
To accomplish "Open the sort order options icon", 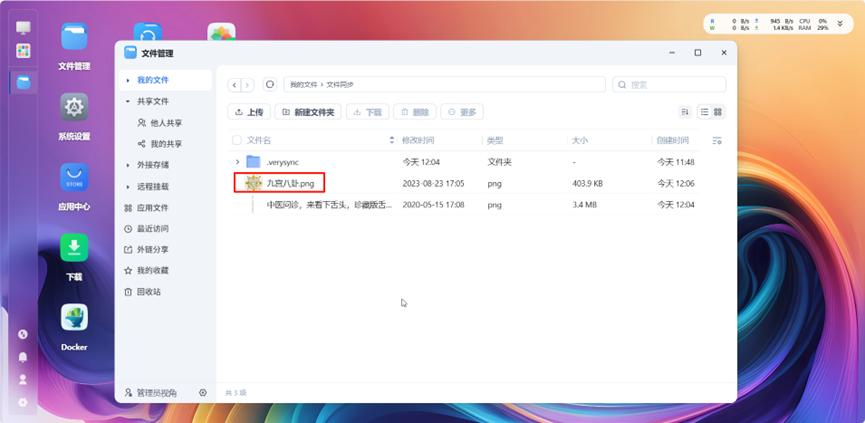I will (685, 112).
